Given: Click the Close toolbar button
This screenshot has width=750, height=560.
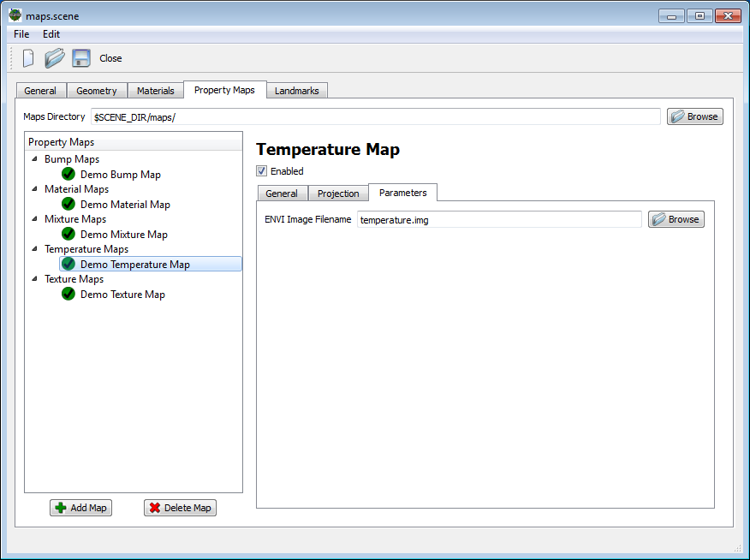Looking at the screenshot, I should point(110,58).
